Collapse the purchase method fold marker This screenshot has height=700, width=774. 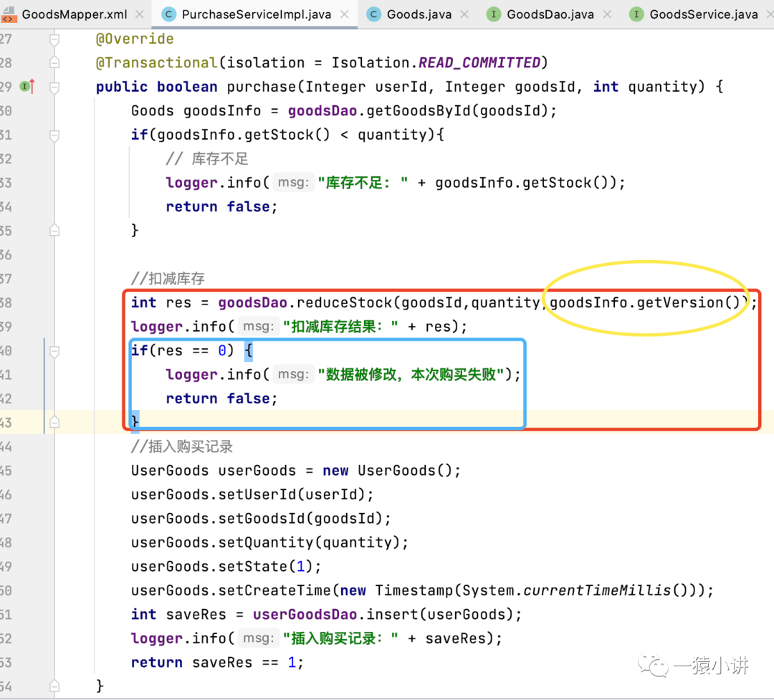pyautogui.click(x=54, y=87)
